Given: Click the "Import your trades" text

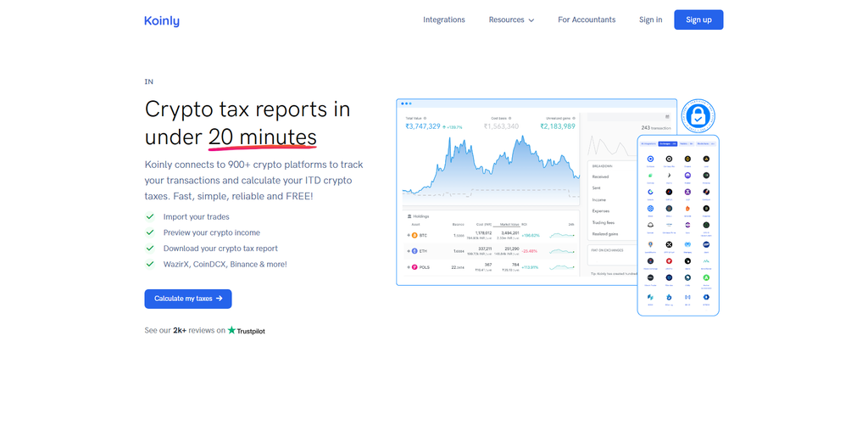Looking at the screenshot, I should [196, 216].
